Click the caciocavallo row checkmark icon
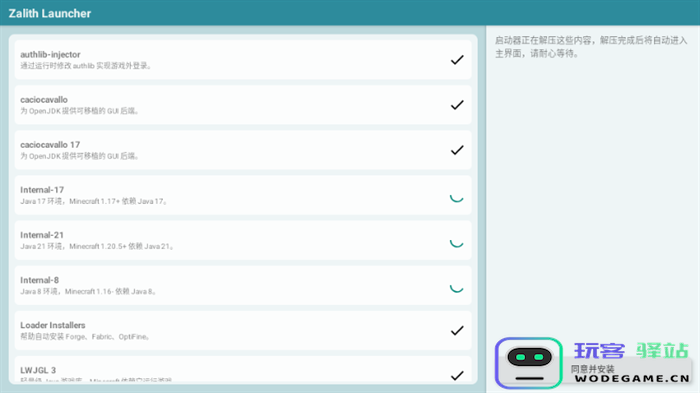 tap(457, 105)
